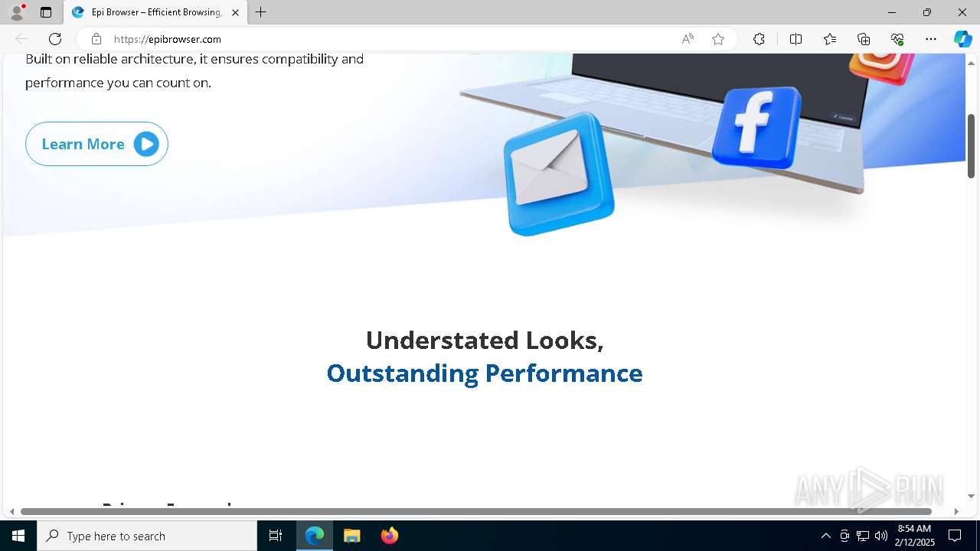The height and width of the screenshot is (551, 980).
Task: Open File Explorer from the taskbar
Action: (351, 536)
